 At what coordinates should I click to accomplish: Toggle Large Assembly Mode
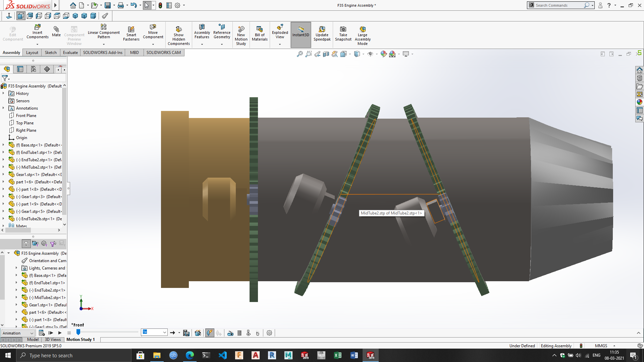coord(363,35)
